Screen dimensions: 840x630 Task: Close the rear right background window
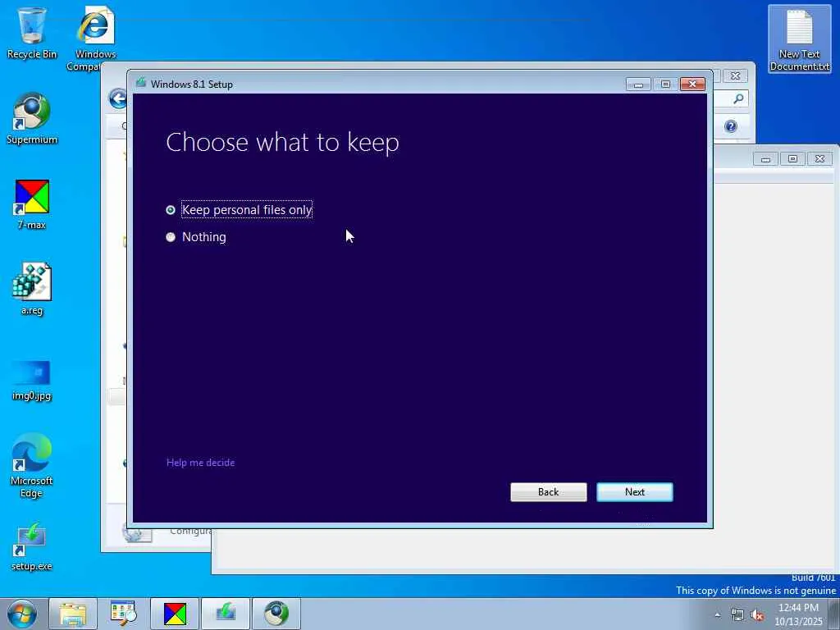(819, 158)
